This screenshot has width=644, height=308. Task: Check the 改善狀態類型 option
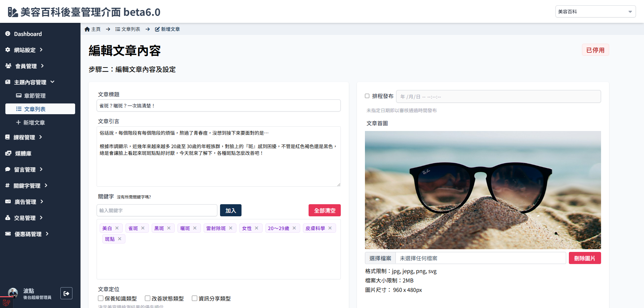(148, 298)
